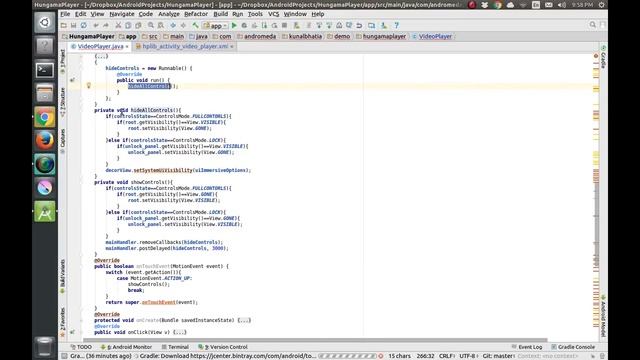Click the Make Project hammer icon
Screen dimensions: 640x360
196,25
